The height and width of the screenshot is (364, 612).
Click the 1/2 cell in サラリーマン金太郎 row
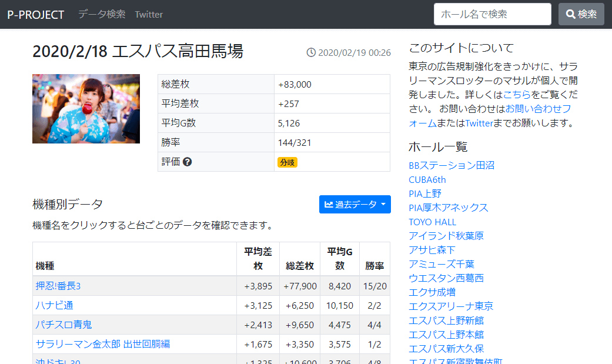pyautogui.click(x=374, y=344)
